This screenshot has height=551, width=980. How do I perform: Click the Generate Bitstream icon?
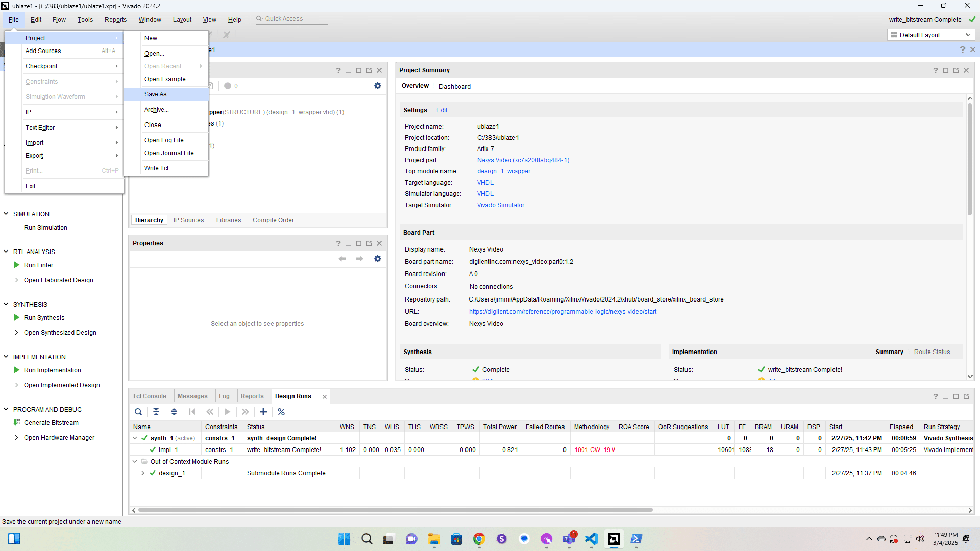17,422
